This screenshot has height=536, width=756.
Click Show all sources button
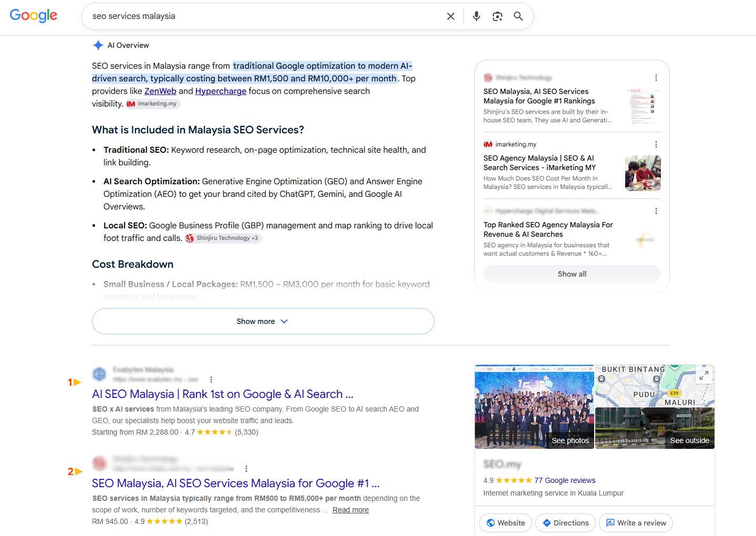click(x=572, y=274)
